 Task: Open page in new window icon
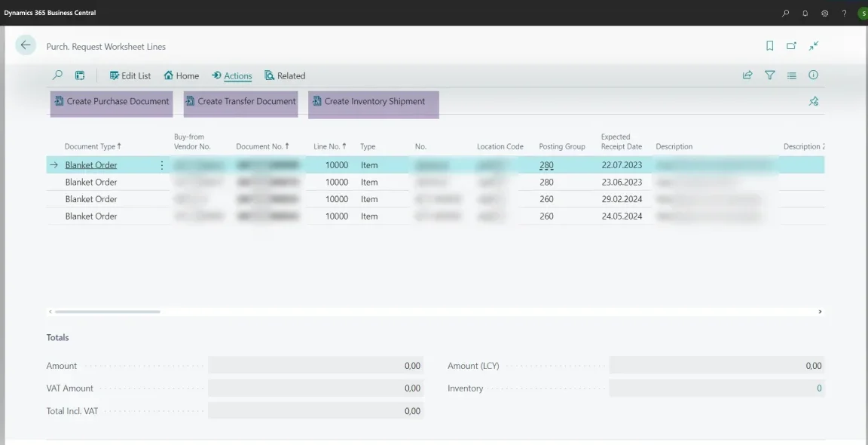point(791,46)
